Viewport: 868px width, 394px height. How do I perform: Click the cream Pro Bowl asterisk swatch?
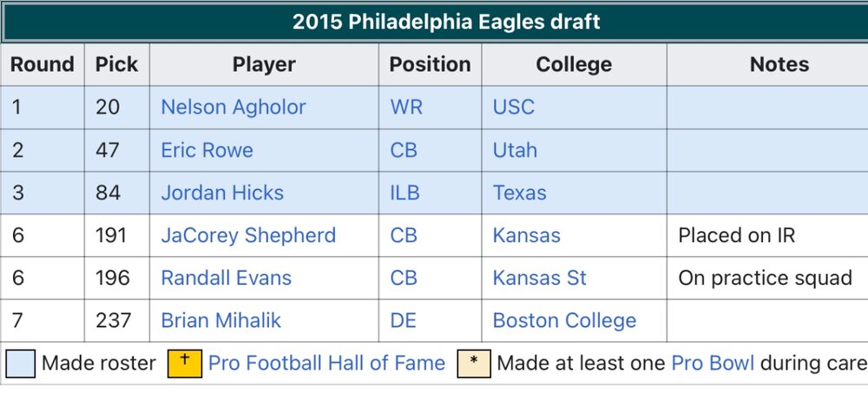(474, 364)
